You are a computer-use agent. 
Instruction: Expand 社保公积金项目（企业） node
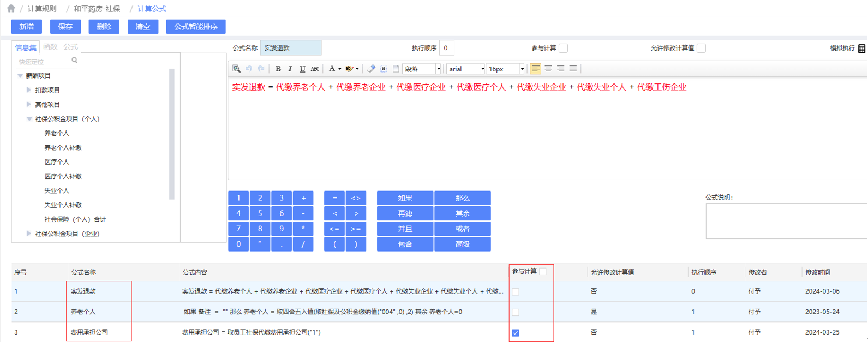(29, 234)
